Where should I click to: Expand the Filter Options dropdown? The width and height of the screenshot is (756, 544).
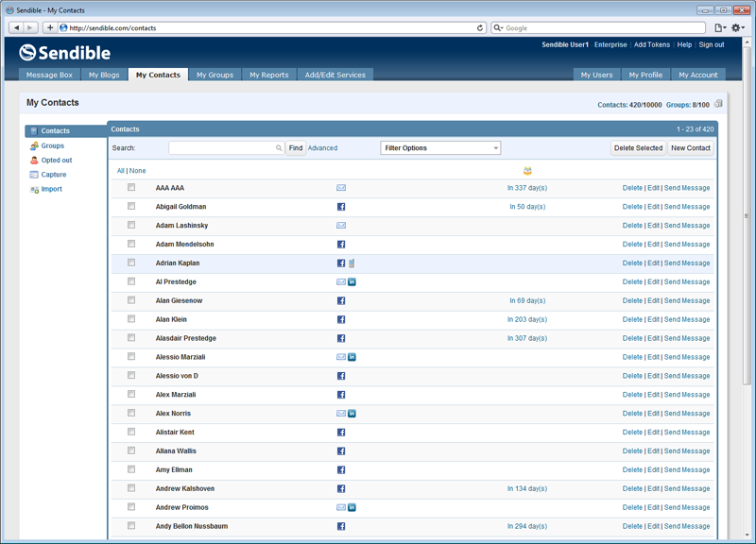(x=440, y=148)
